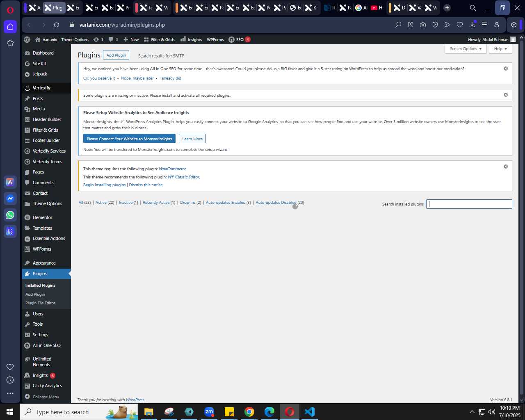Open the WordPress logo menu
Image resolution: width=525 pixels, height=420 pixels.
pos(27,40)
